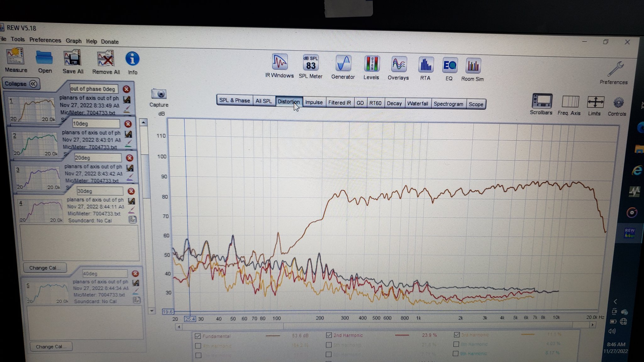Open the Preferences menu
The height and width of the screenshot is (362, 644).
pos(45,40)
